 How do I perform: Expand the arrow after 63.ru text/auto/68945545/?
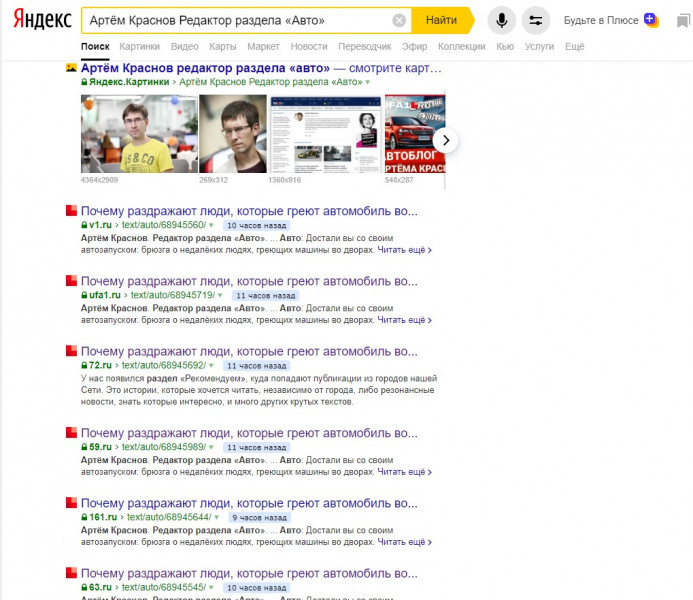(x=211, y=587)
